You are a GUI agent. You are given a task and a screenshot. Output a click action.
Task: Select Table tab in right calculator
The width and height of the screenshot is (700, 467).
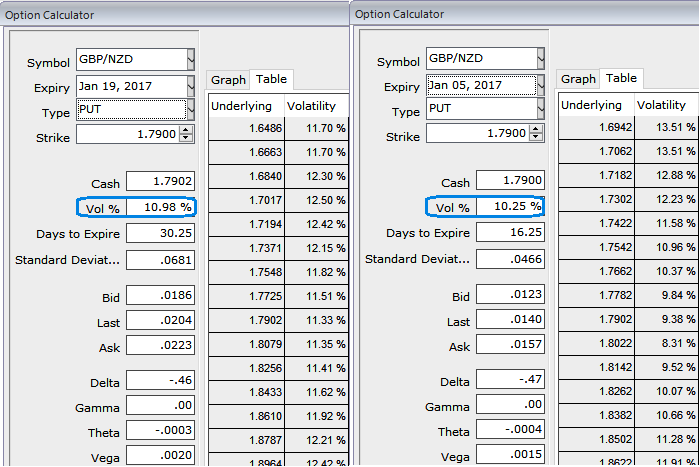621,78
